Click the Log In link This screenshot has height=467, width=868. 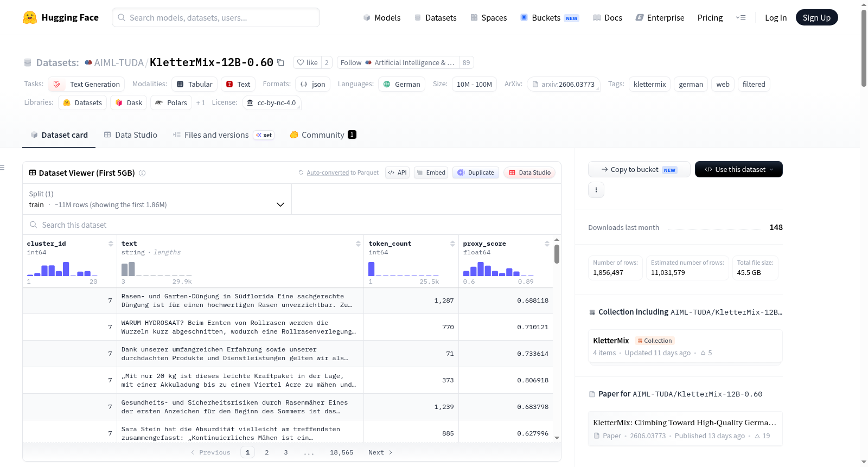point(776,18)
